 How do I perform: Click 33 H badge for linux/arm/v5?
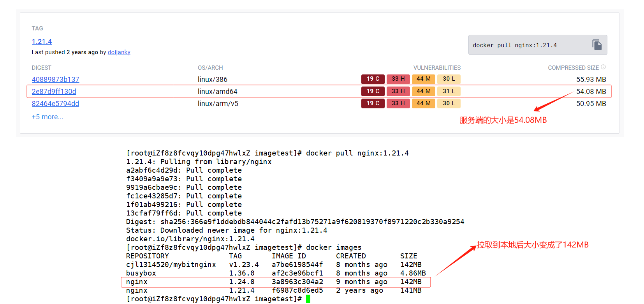(x=398, y=103)
